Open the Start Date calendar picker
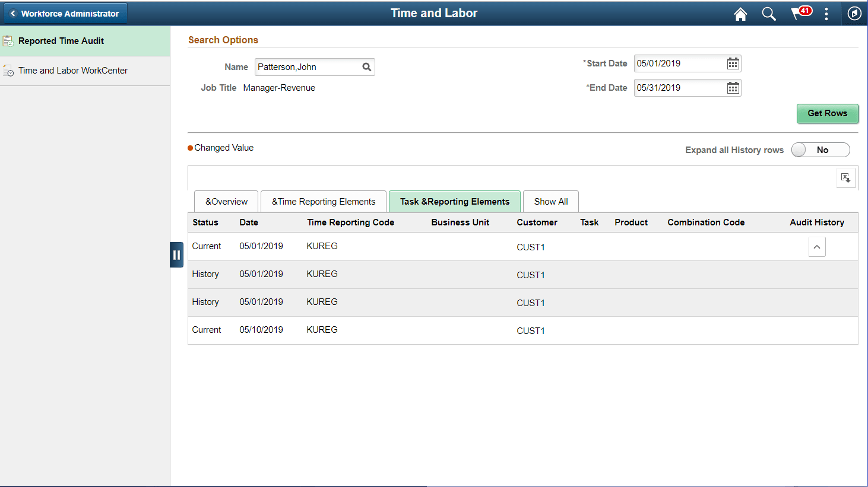 point(733,63)
